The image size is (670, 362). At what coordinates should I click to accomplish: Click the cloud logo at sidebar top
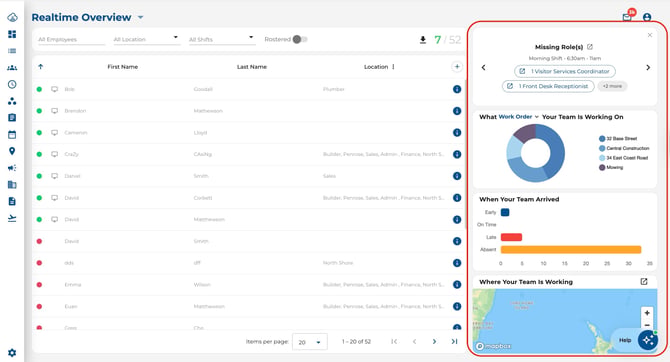click(x=12, y=17)
